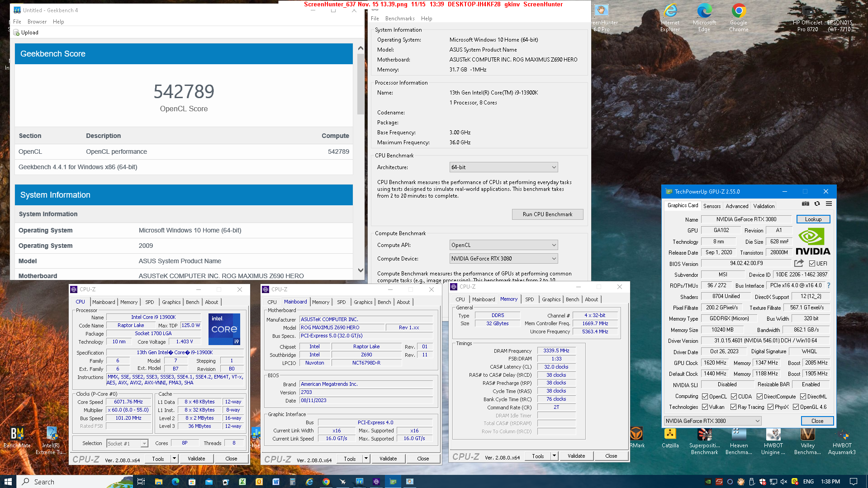This screenshot has width=868, height=488.
Task: Open the Socket #1 selection dropdown
Action: [x=127, y=444]
